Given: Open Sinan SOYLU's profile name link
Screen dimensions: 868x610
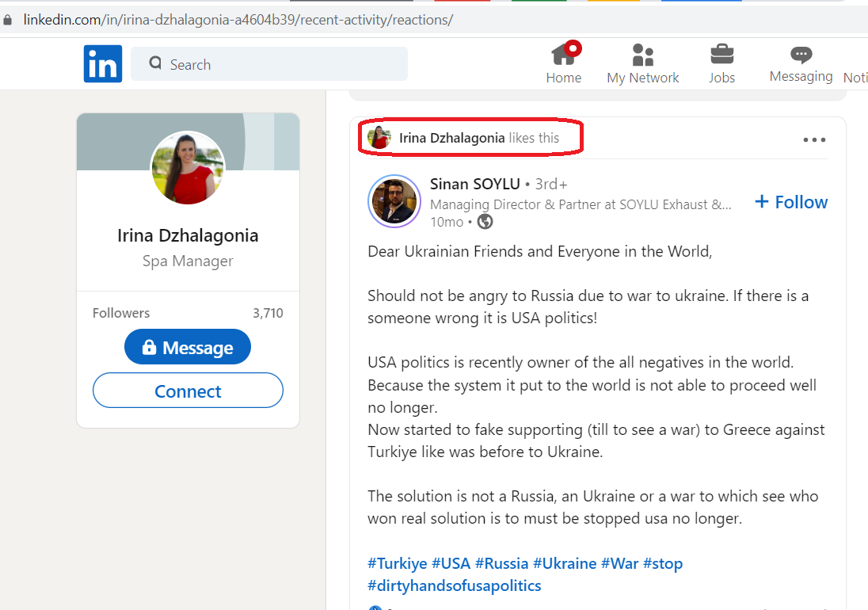Looking at the screenshot, I should pos(475,184).
